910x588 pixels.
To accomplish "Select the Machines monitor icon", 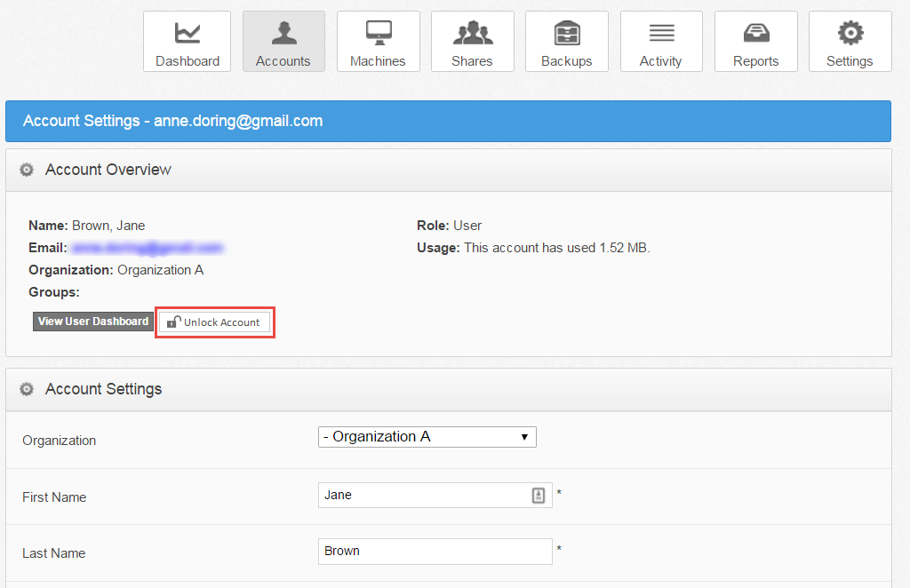I will 378,33.
